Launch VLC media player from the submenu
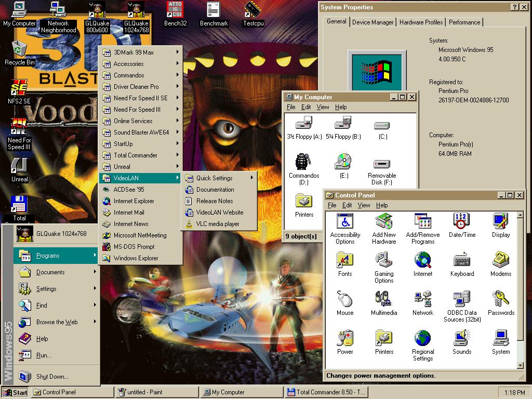The height and width of the screenshot is (399, 532). 217,224
